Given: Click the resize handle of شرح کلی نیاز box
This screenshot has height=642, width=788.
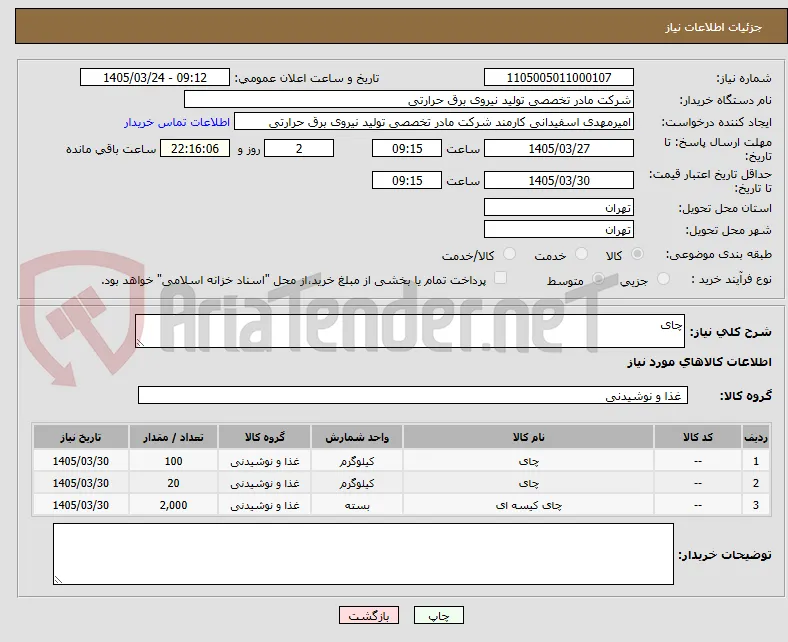Looking at the screenshot, I should (140, 342).
